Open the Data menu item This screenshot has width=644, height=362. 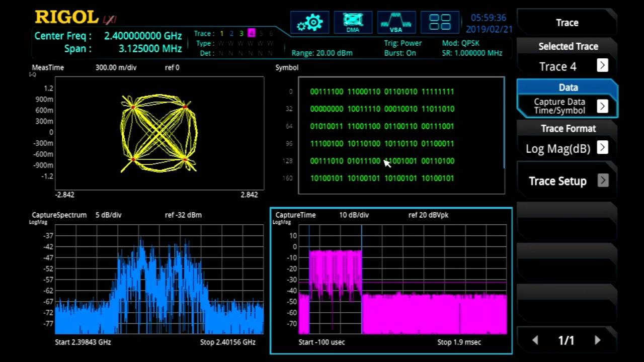(x=567, y=98)
